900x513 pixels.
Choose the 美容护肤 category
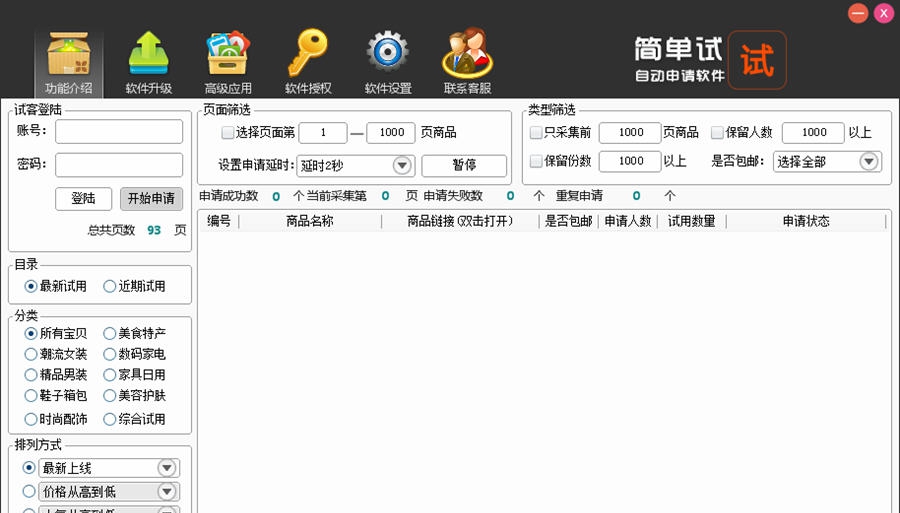coord(110,395)
